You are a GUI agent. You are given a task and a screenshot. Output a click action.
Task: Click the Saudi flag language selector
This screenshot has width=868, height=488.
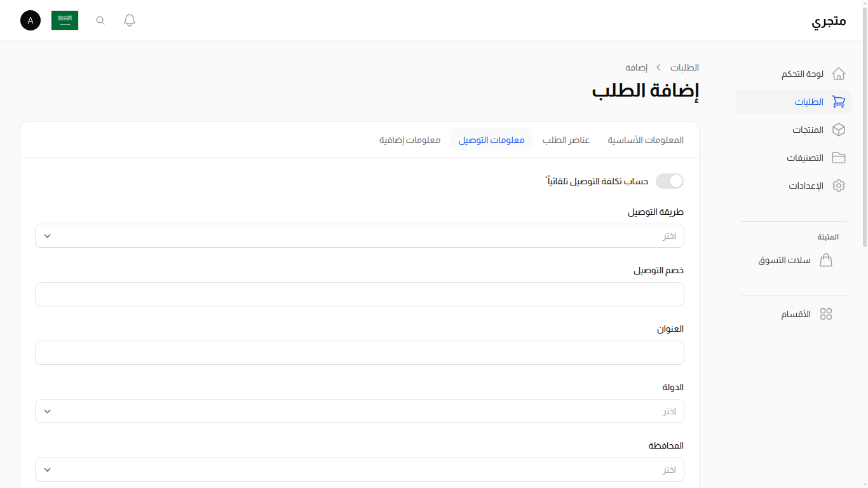point(64,20)
